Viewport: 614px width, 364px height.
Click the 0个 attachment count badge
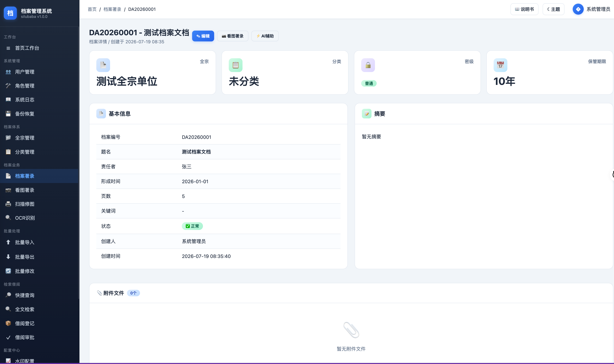click(133, 293)
